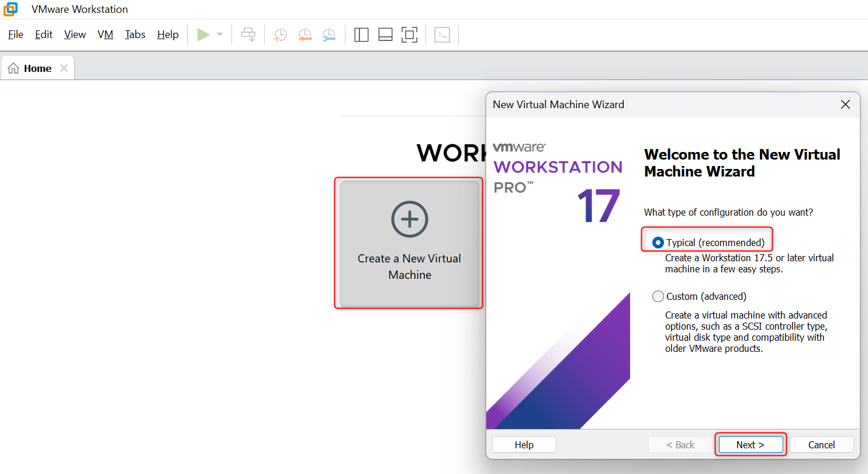This screenshot has width=868, height=474.
Task: Open the Help menu
Action: tap(168, 34)
